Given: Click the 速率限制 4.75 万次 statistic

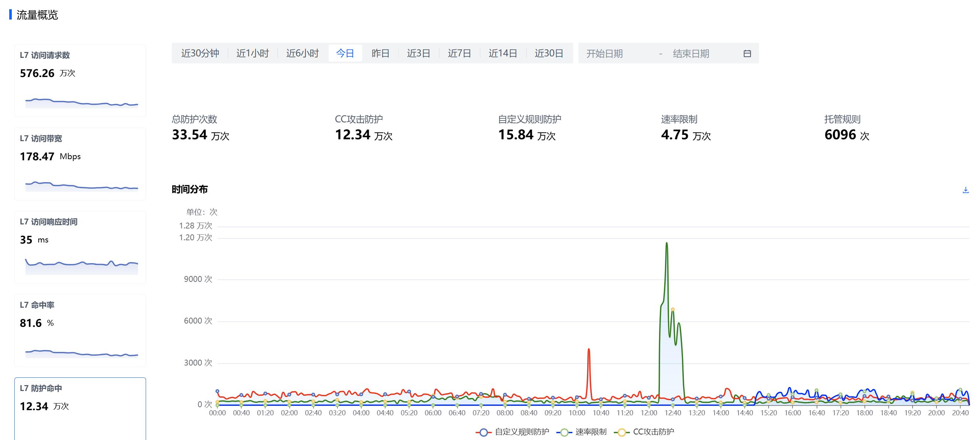Looking at the screenshot, I should tap(686, 128).
